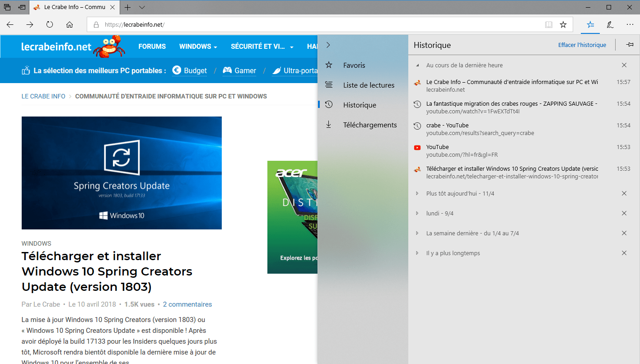The image size is (640, 364).
Task: Add notes with the pen icon
Action: pyautogui.click(x=610, y=25)
